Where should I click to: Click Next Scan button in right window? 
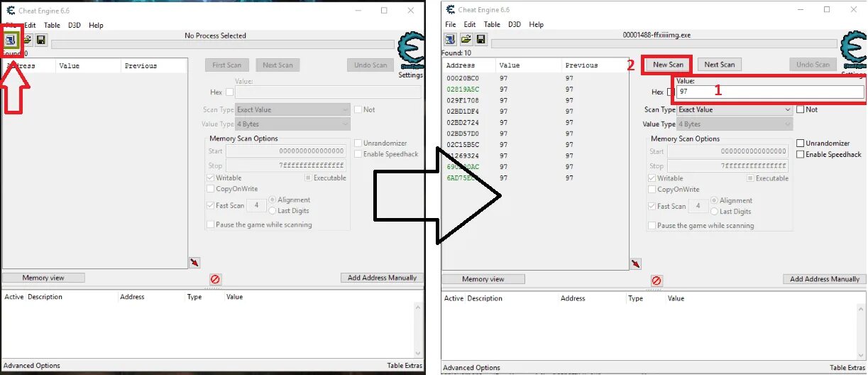tap(719, 65)
